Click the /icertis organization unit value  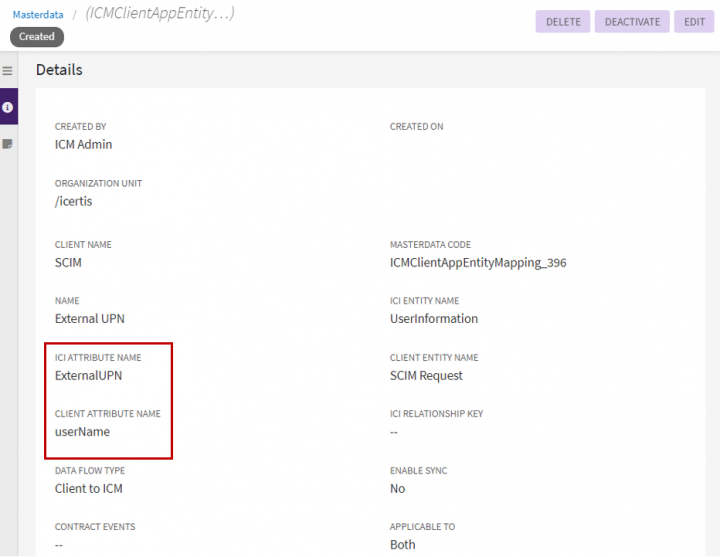73,201
